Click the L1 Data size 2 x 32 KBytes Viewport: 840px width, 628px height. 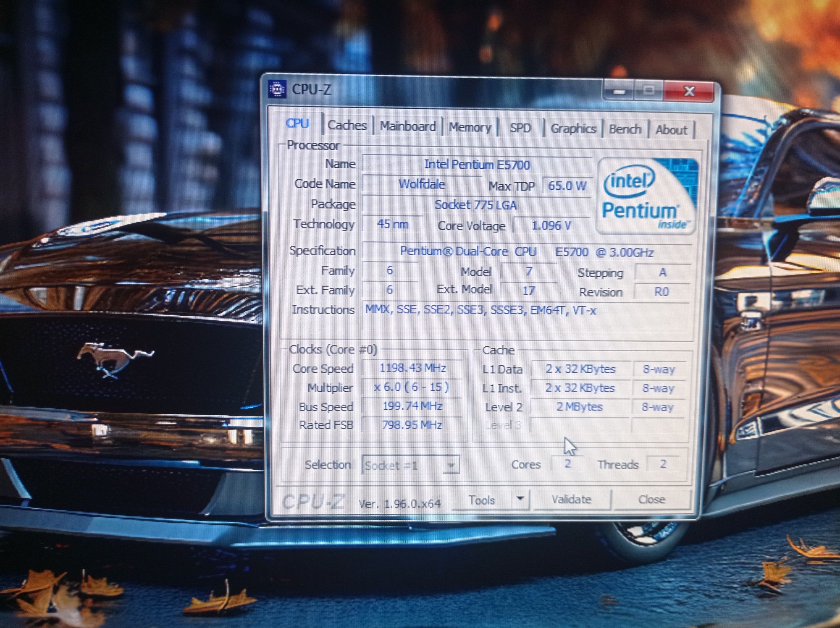[580, 369]
